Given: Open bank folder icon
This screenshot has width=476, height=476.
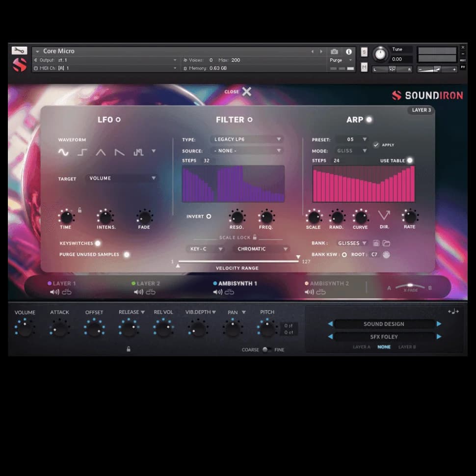Looking at the screenshot, I should [x=386, y=243].
